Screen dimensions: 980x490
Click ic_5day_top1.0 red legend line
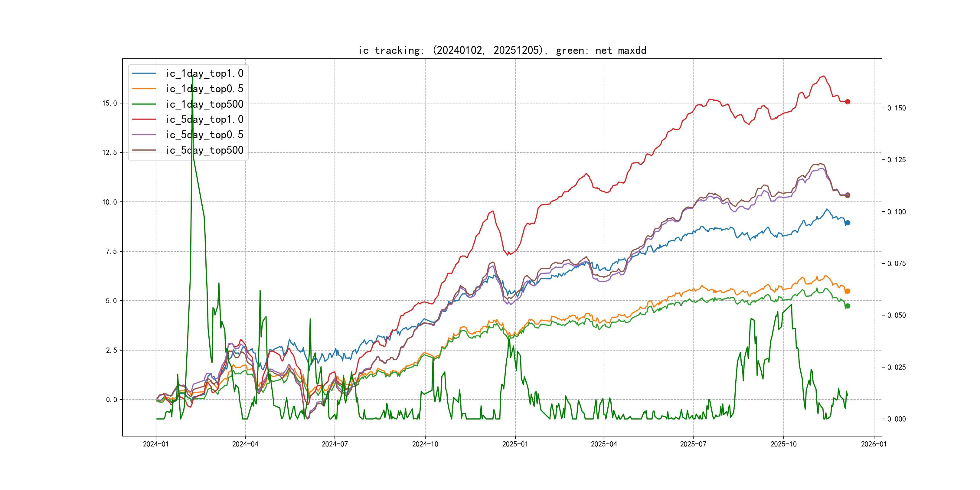[144, 119]
